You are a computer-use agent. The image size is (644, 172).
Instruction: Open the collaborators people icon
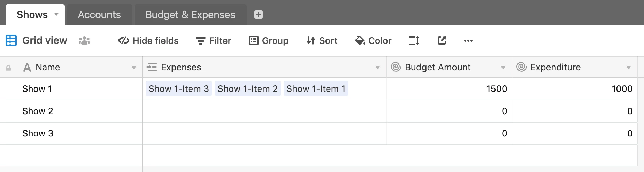(84, 41)
